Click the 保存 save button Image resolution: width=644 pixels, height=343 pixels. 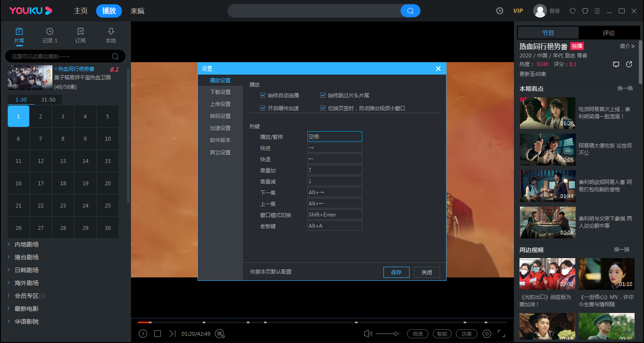396,272
